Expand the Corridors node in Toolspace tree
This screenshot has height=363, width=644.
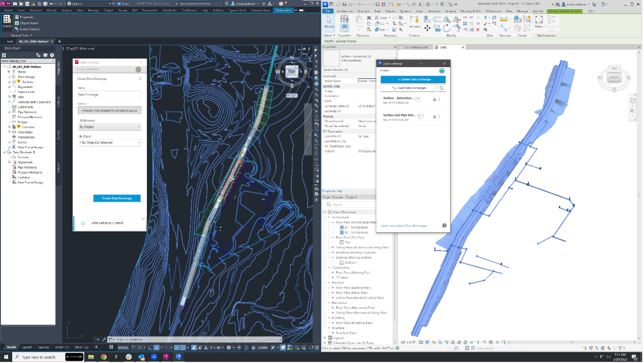pyautogui.click(x=9, y=127)
